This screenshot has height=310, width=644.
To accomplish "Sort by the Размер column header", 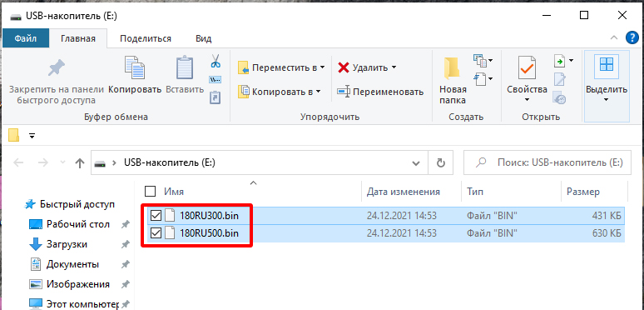I will click(582, 192).
